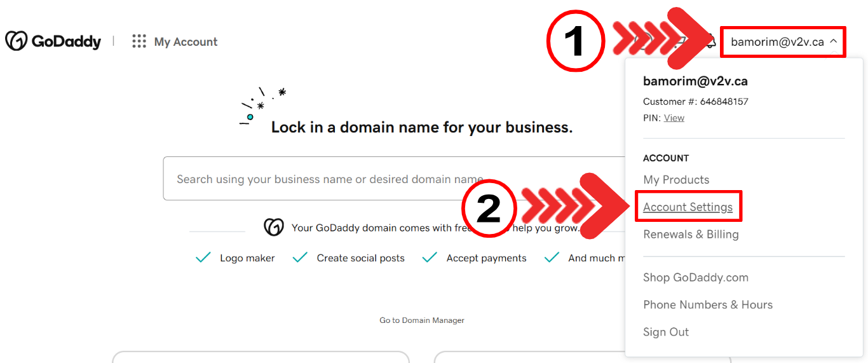Screen dimensions: 868x363
Task: Click the chevron next to account email
Action: click(834, 42)
